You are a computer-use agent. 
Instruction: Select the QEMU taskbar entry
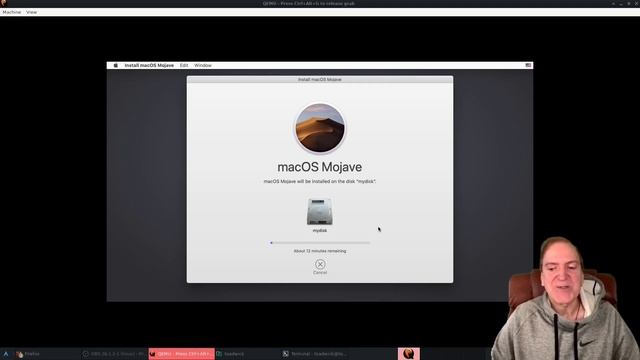coord(182,354)
